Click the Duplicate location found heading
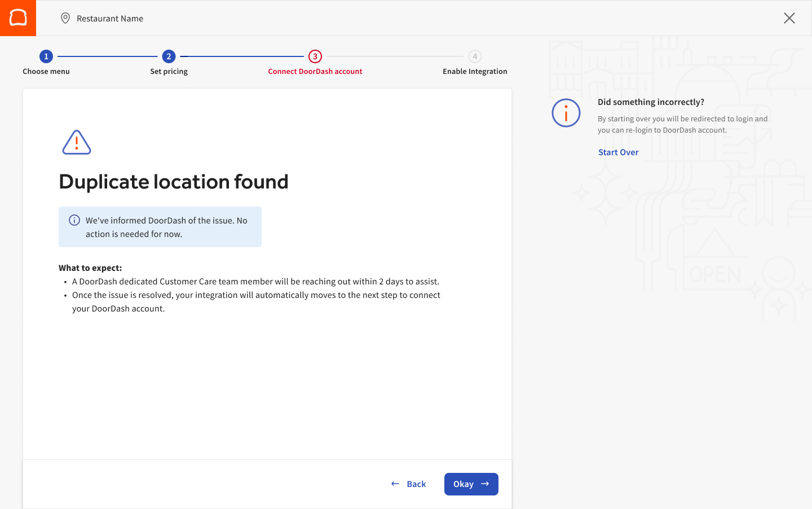The image size is (812, 509). coord(174,182)
